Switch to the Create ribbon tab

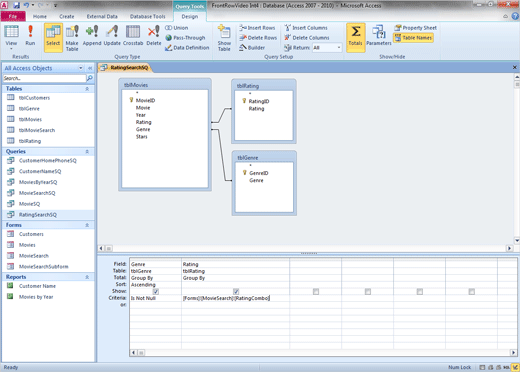pos(67,16)
